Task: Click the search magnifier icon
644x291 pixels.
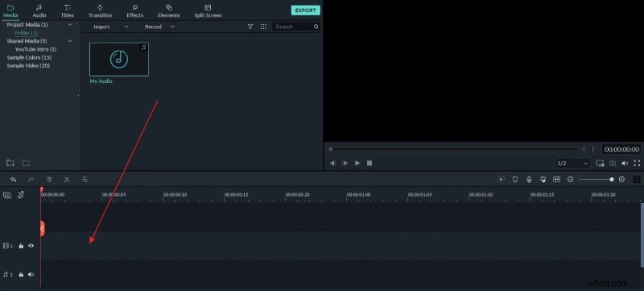Action: pyautogui.click(x=316, y=27)
